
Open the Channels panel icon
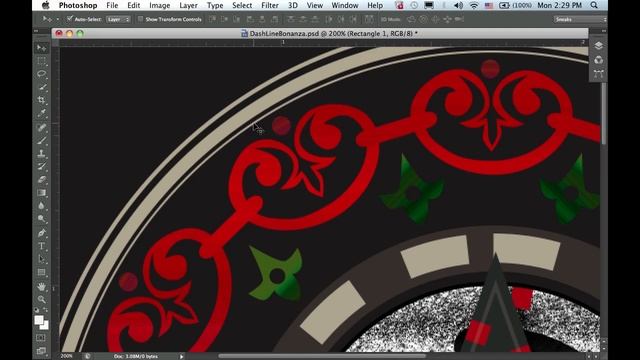(598, 60)
